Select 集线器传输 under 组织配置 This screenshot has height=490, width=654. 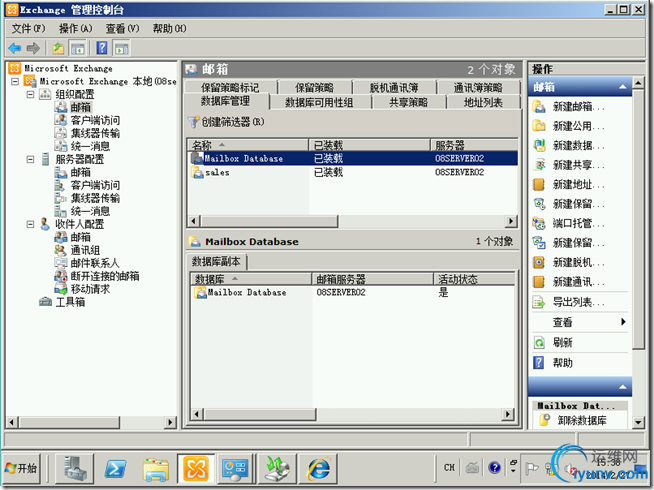click(x=95, y=133)
